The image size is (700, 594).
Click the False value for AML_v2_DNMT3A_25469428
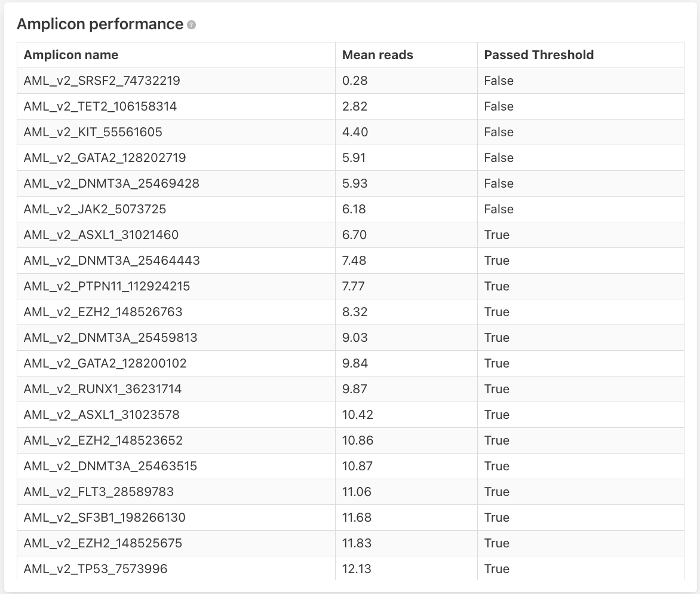tap(499, 183)
